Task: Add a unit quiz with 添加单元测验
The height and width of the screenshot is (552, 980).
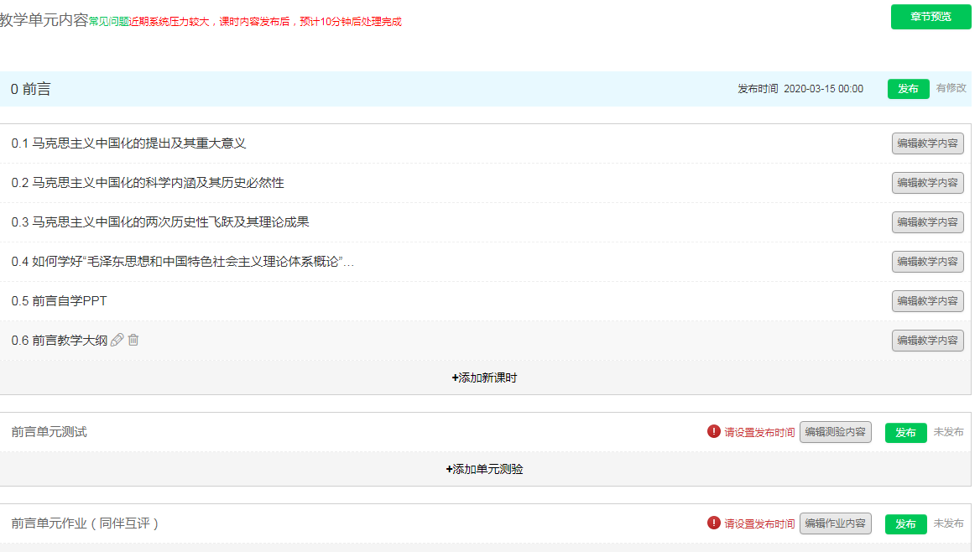Action: (x=484, y=470)
